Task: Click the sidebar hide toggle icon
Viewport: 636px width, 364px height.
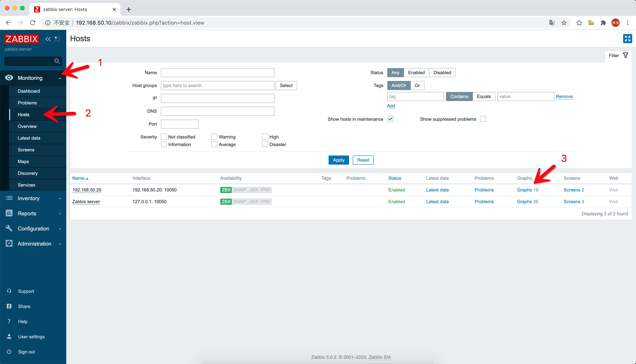Action: click(x=57, y=39)
